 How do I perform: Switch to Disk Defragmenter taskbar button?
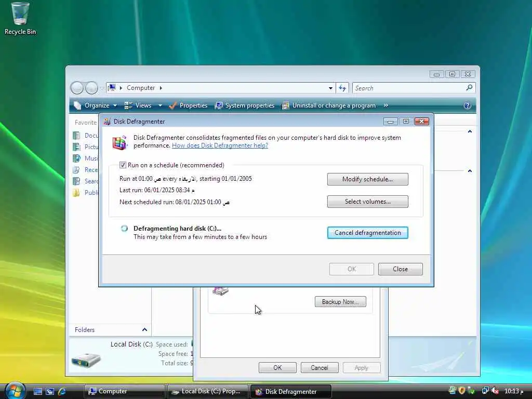click(290, 391)
